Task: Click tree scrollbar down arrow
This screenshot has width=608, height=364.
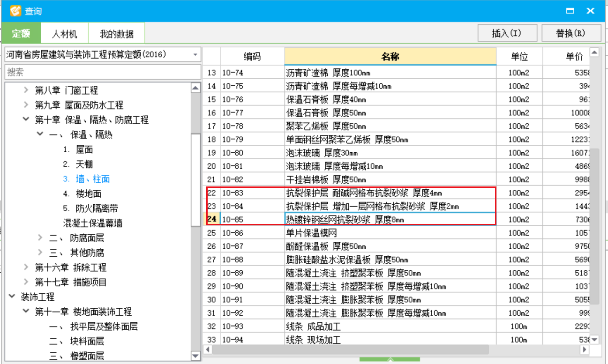Action: click(x=196, y=357)
